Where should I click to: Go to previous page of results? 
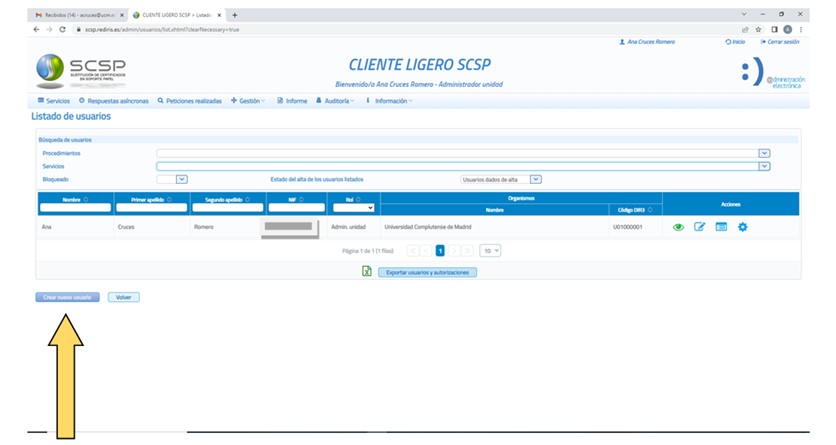[x=426, y=250]
